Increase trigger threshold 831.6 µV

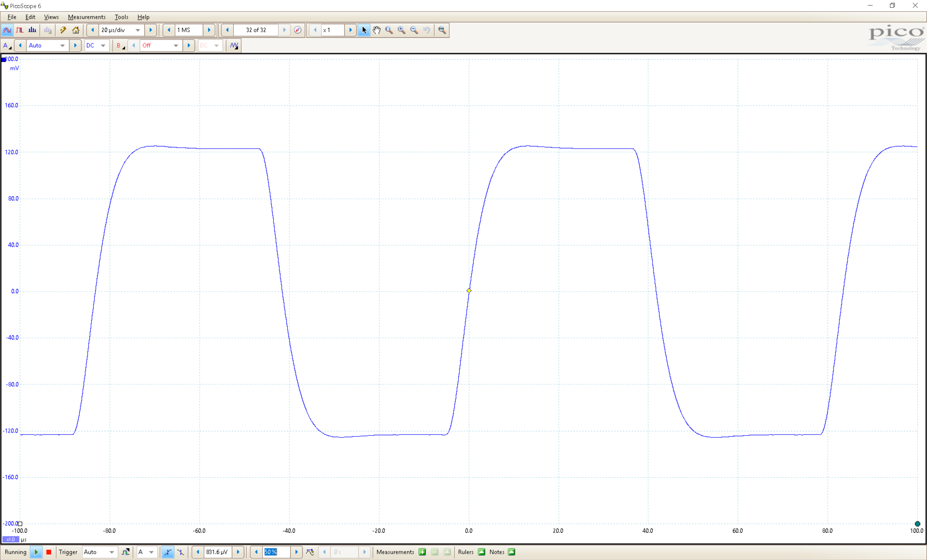click(x=238, y=552)
